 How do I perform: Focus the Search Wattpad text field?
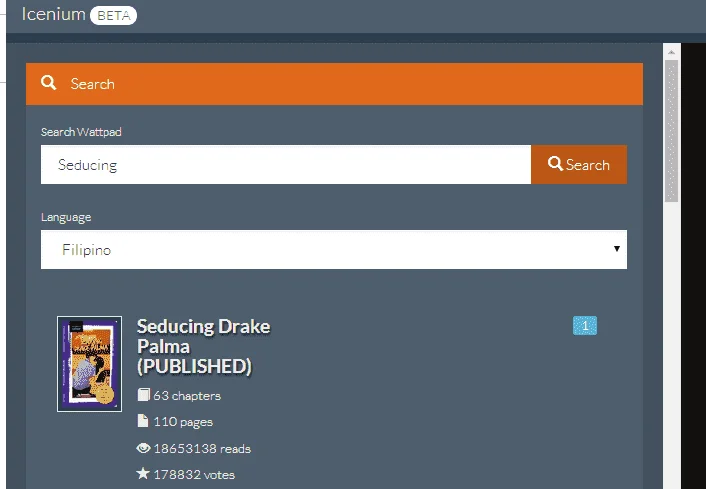tap(286, 164)
